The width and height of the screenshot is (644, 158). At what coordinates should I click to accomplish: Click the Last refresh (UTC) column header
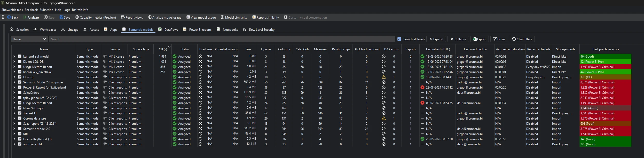pos(438,49)
